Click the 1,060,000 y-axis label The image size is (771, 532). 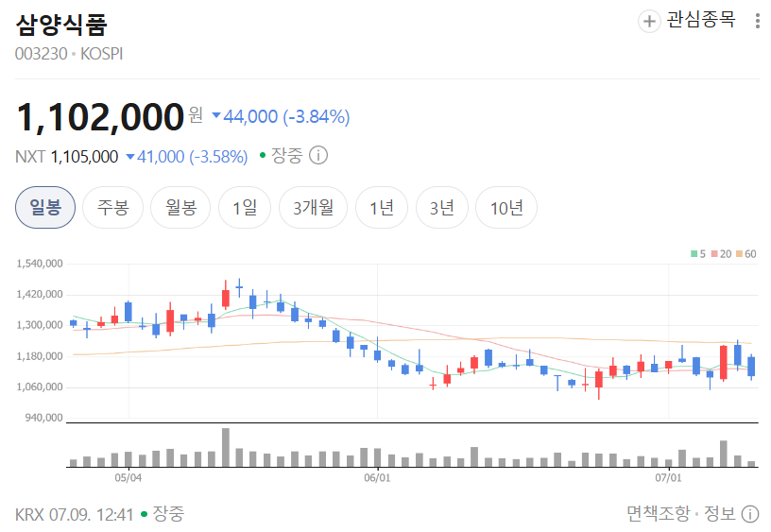[x=40, y=387]
